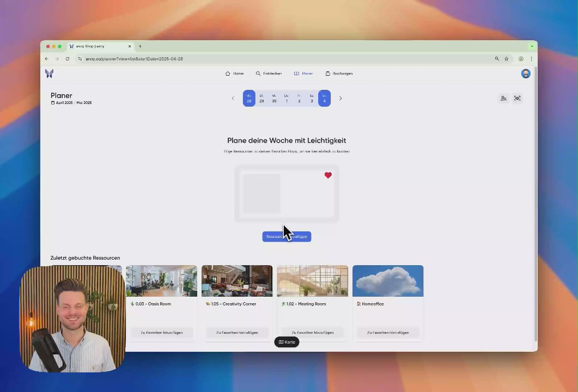Click the page vertical scrollbar

[536, 205]
